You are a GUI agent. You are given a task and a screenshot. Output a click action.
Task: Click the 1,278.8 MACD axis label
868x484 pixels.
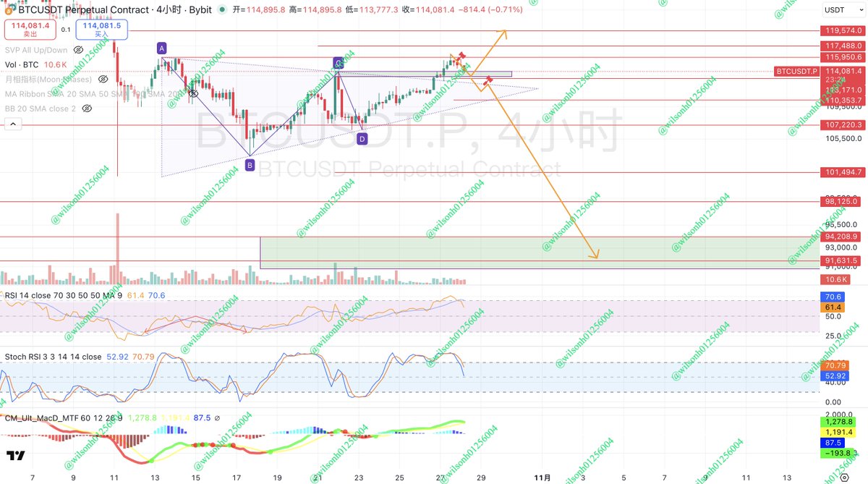[x=838, y=421]
